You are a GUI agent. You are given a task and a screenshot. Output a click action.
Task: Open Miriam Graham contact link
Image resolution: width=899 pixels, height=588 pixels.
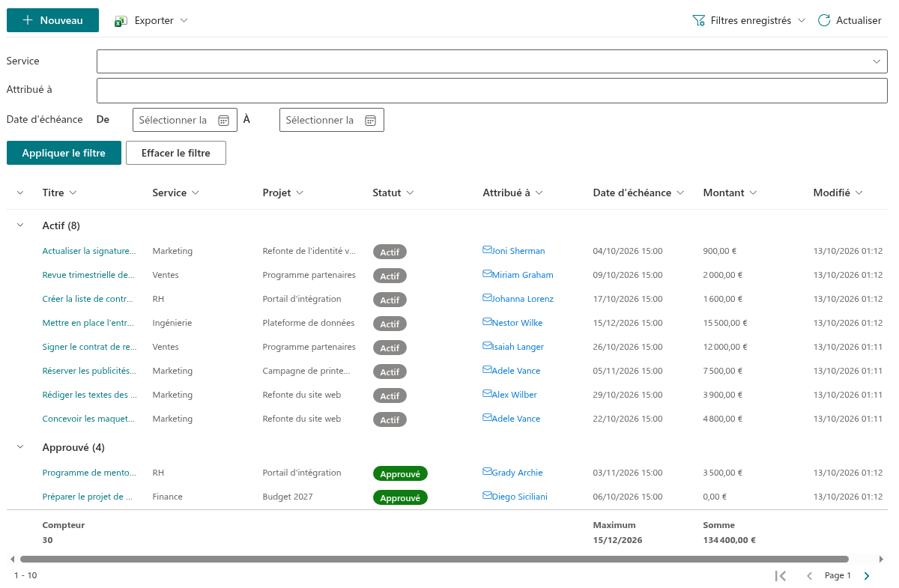pos(522,275)
